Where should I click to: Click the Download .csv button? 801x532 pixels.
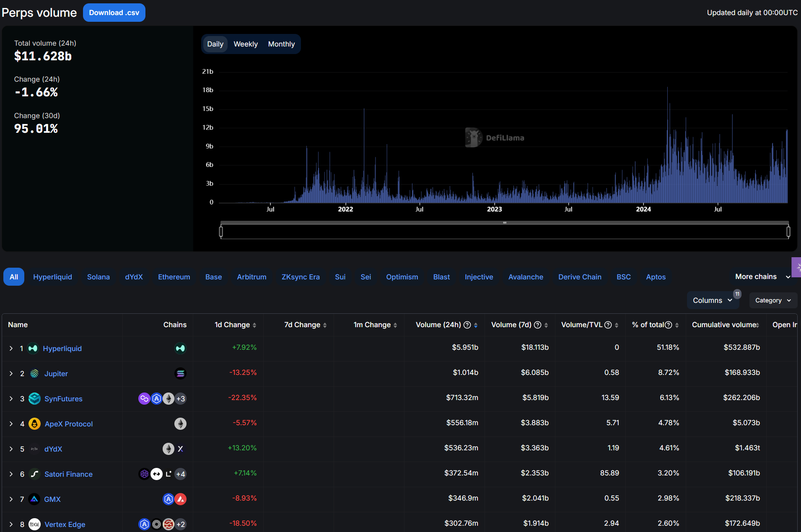click(x=114, y=13)
